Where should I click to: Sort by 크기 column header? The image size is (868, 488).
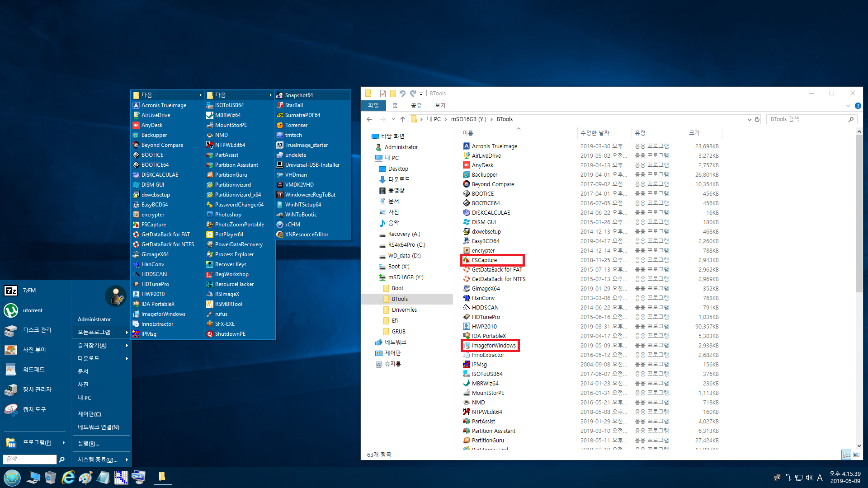tap(704, 133)
